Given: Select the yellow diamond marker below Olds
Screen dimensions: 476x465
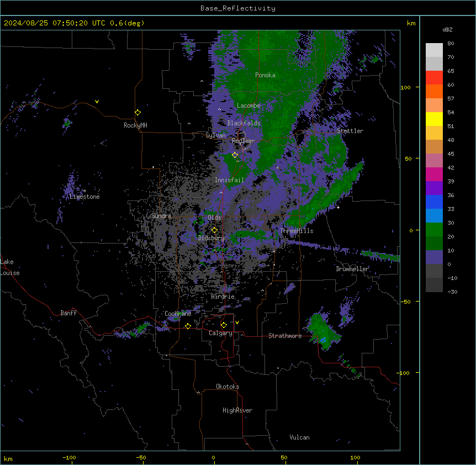Looking at the screenshot, I should [214, 230].
